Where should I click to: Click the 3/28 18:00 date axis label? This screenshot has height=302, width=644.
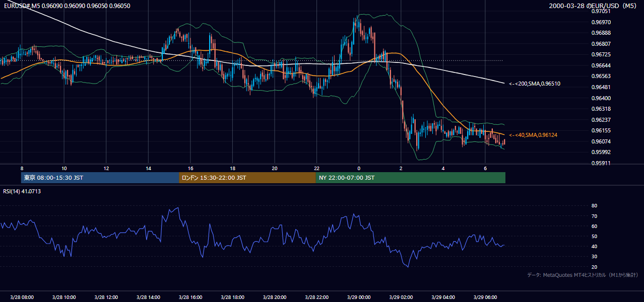[x=232, y=297]
